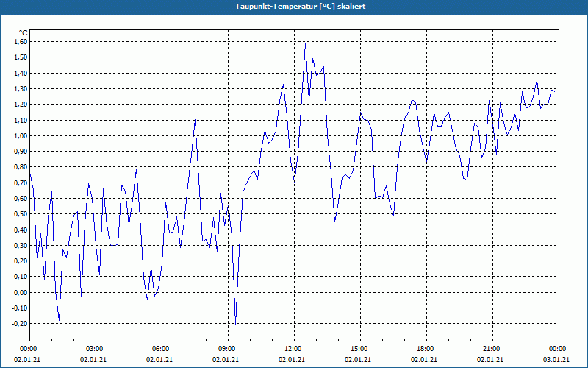Viewport: 588px width, 368px height.
Task: Select the 1,50 y-axis label
Action: tap(21, 57)
